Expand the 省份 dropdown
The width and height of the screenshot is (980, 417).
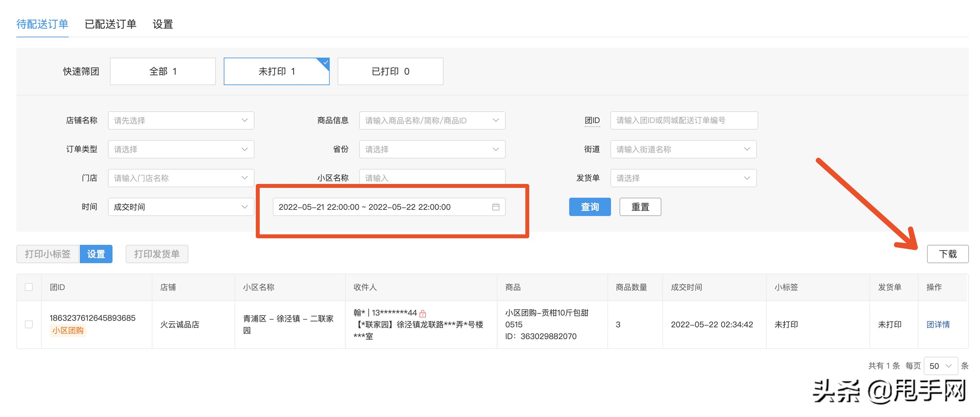(x=432, y=149)
